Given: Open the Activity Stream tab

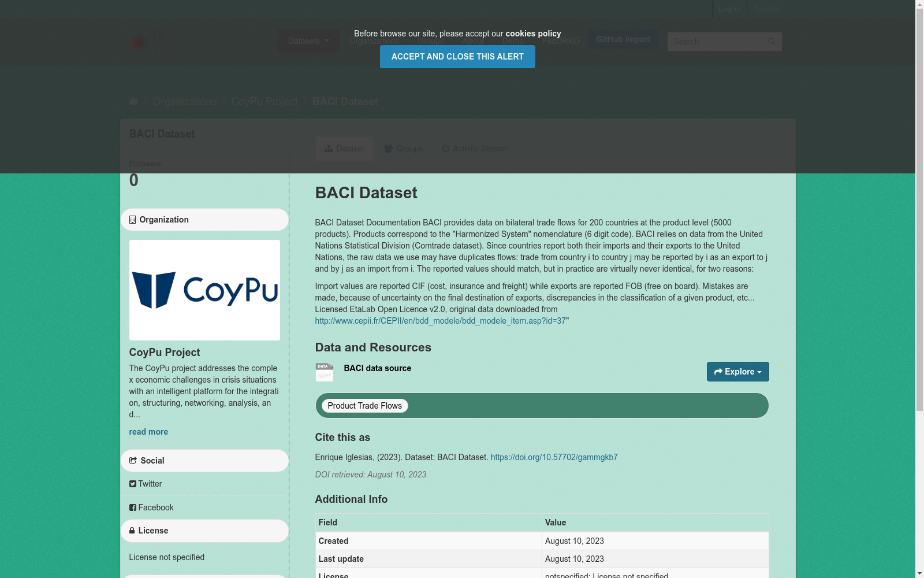Looking at the screenshot, I should coord(474,149).
